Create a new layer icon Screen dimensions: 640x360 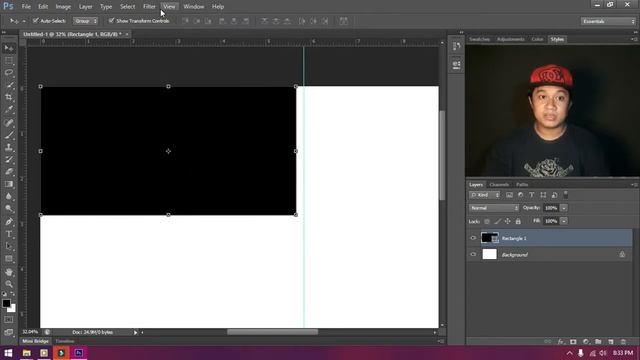[x=611, y=341]
